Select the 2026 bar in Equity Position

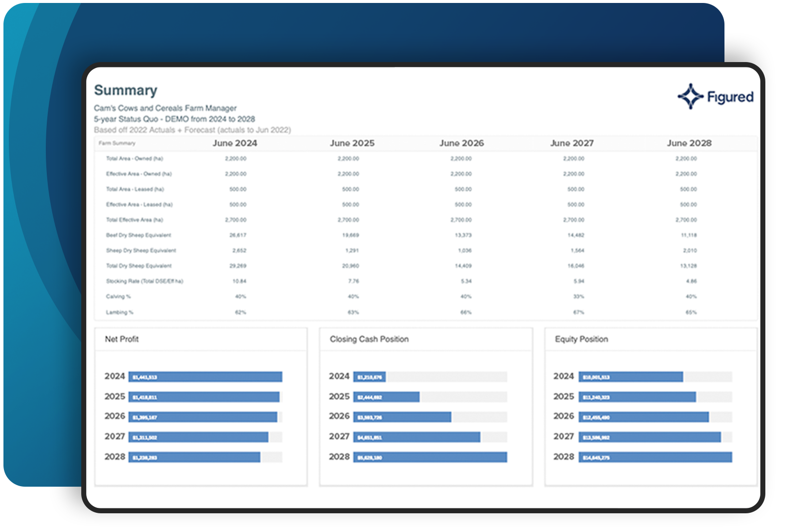(644, 417)
